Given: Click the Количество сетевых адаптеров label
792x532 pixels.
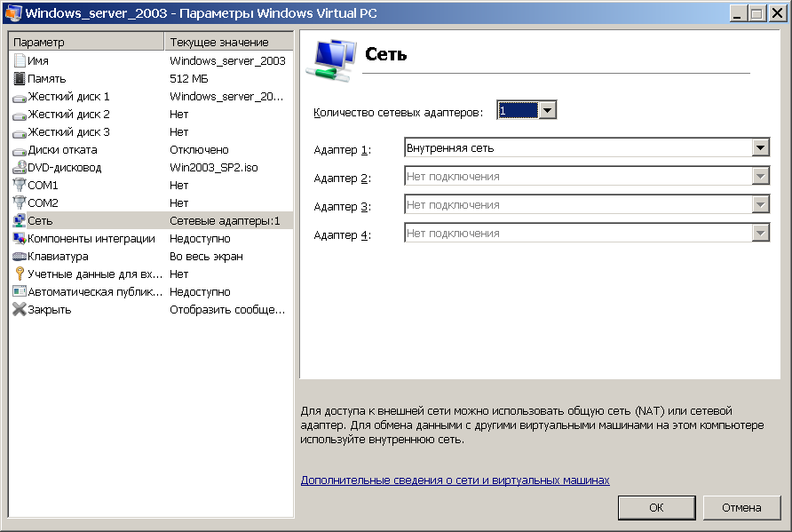Looking at the screenshot, I should pyautogui.click(x=398, y=112).
